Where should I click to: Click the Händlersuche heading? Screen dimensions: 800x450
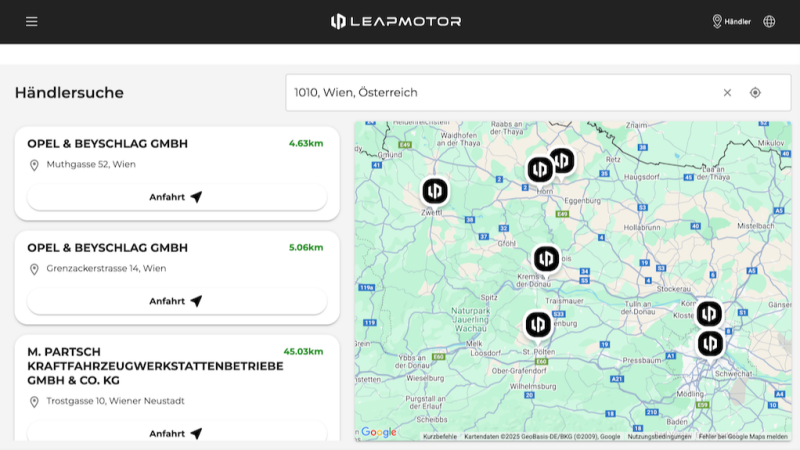click(69, 92)
